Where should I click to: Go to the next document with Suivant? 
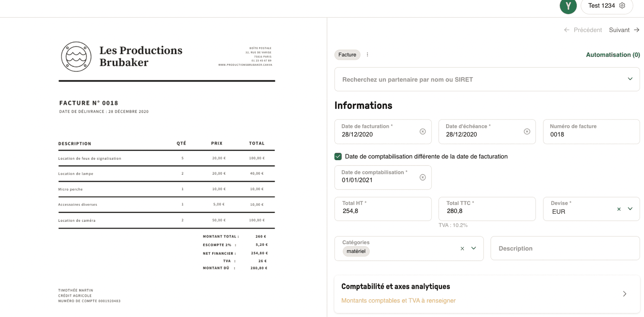[619, 30]
